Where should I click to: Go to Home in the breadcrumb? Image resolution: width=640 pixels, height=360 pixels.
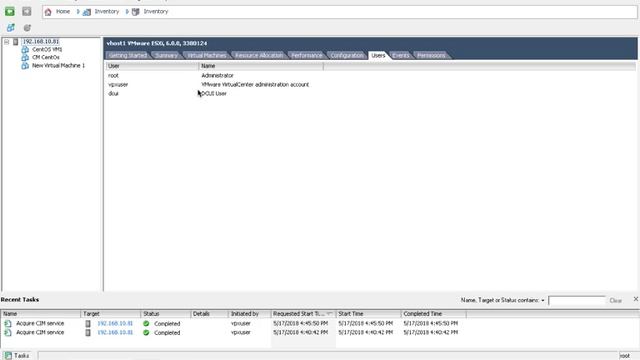point(63,11)
